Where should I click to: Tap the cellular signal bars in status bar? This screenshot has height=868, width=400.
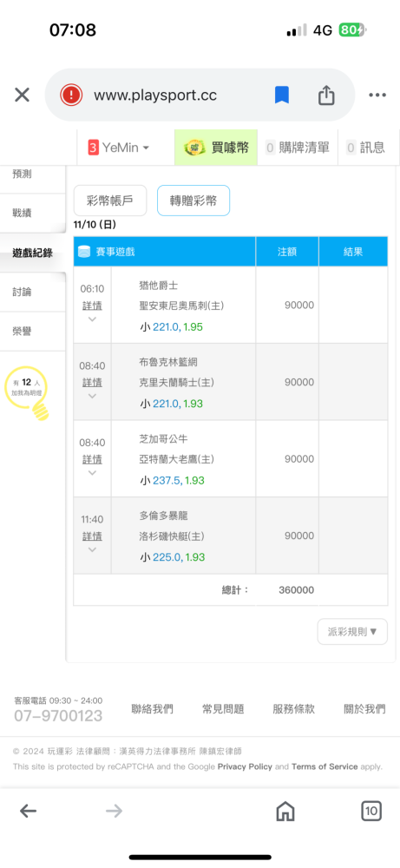(297, 30)
